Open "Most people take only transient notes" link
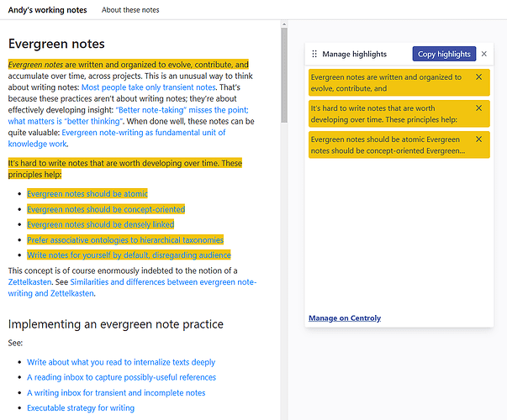This screenshot has height=420, width=507. 149,87
